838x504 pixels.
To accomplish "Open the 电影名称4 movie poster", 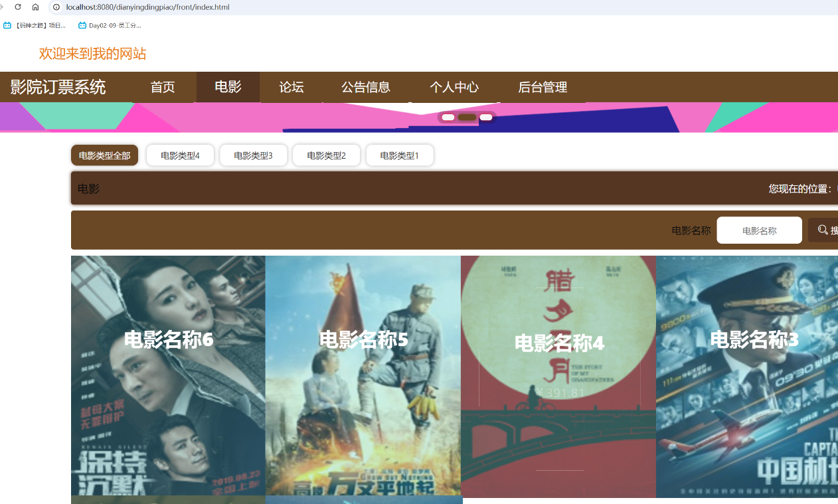I will [558, 377].
